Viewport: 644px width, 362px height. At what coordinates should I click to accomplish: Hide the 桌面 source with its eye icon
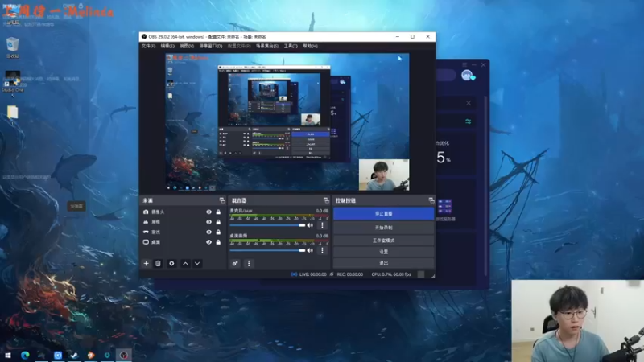point(208,242)
